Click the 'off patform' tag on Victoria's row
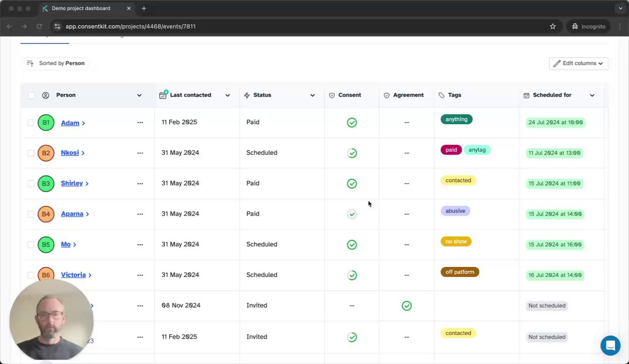Image resolution: width=629 pixels, height=364 pixels. [460, 272]
